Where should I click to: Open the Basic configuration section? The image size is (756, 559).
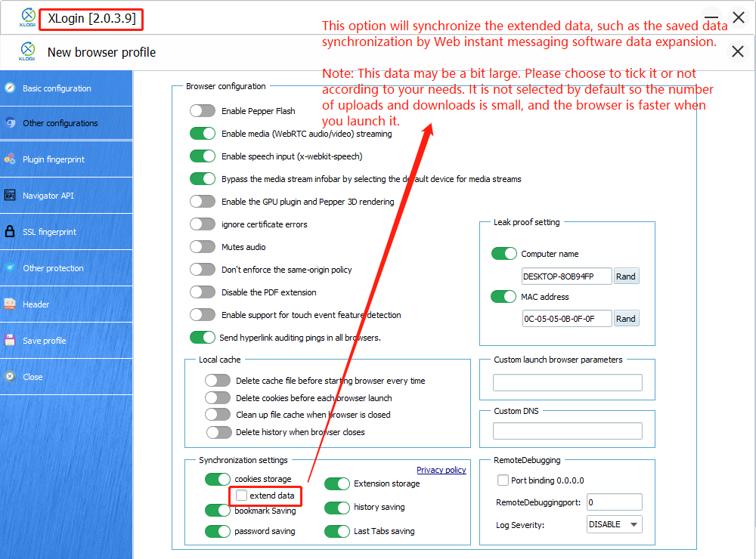coord(66,88)
